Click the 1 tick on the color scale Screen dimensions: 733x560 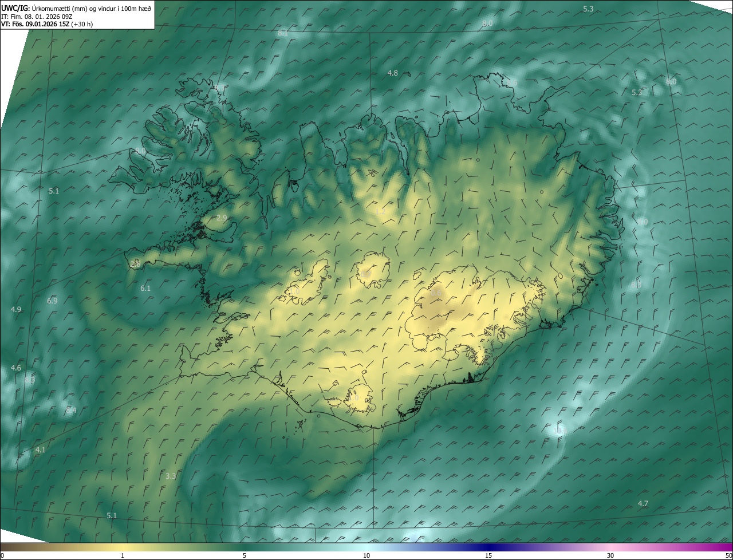tap(123, 555)
